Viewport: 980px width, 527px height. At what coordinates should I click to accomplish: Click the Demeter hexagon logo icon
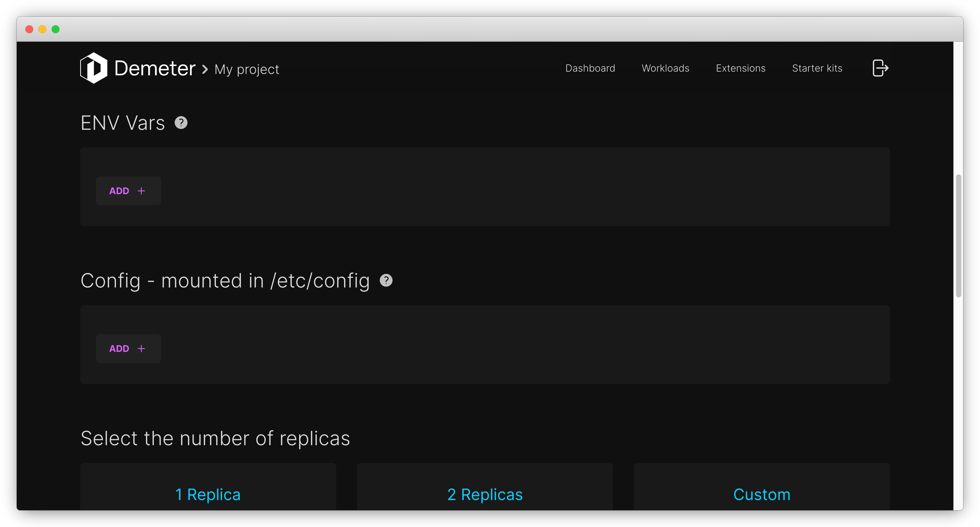[x=94, y=68]
